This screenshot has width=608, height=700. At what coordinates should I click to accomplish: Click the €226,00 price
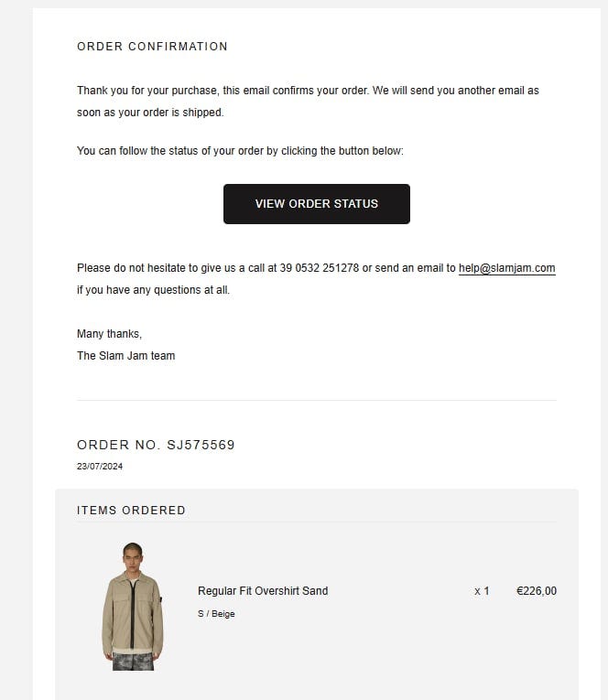pyautogui.click(x=536, y=591)
